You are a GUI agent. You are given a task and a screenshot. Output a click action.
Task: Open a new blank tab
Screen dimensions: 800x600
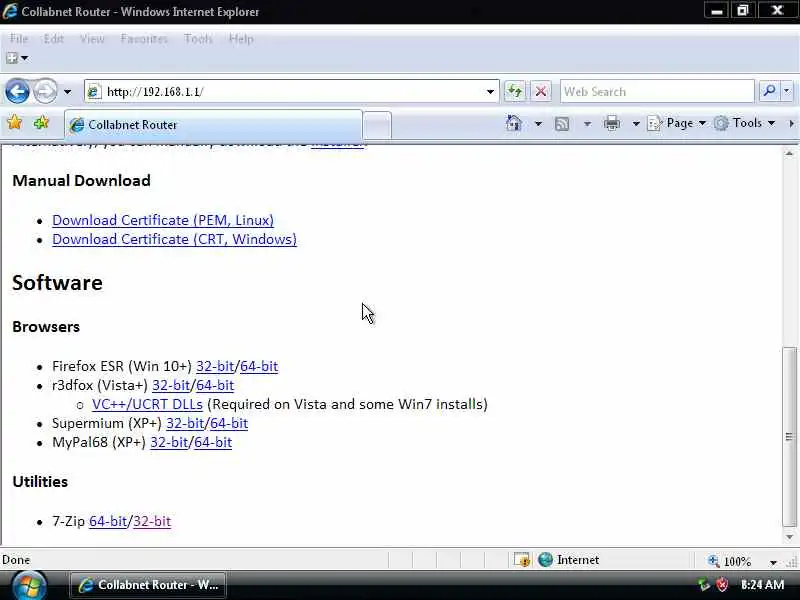pos(377,126)
